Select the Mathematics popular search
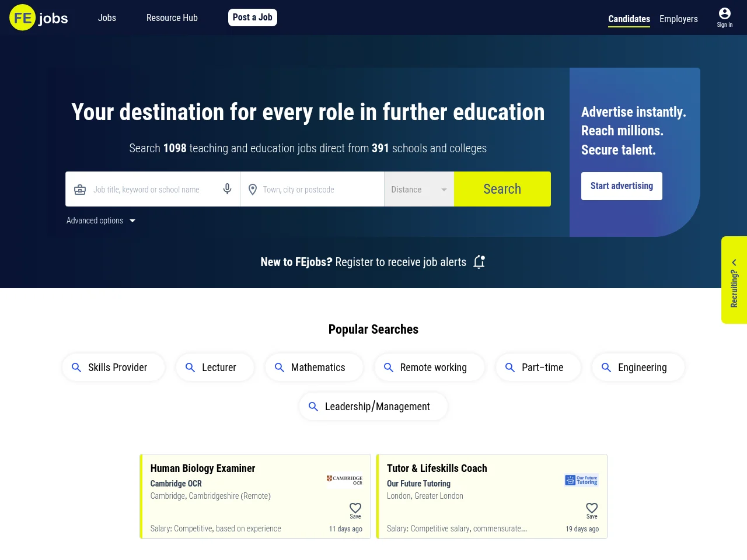Screen dimensions: 747x560 pos(314,367)
